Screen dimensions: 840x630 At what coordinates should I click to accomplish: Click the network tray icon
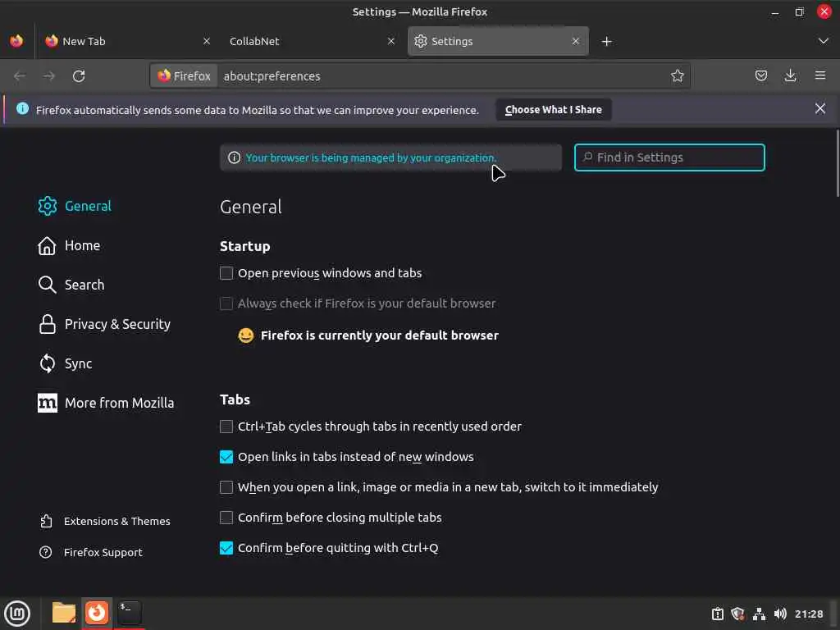coord(759,614)
